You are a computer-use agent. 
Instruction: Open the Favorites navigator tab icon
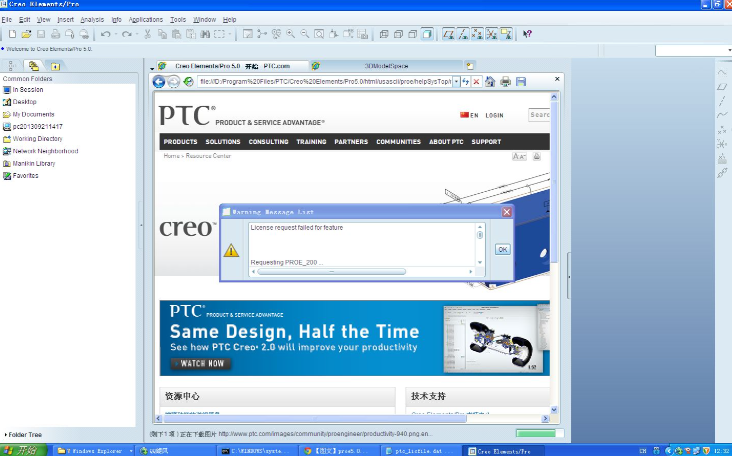(x=55, y=66)
